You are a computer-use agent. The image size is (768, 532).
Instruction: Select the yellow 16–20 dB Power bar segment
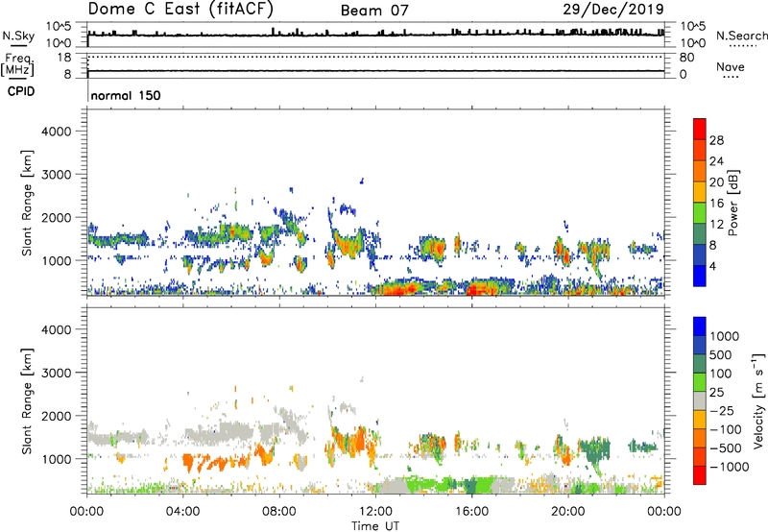[700, 191]
